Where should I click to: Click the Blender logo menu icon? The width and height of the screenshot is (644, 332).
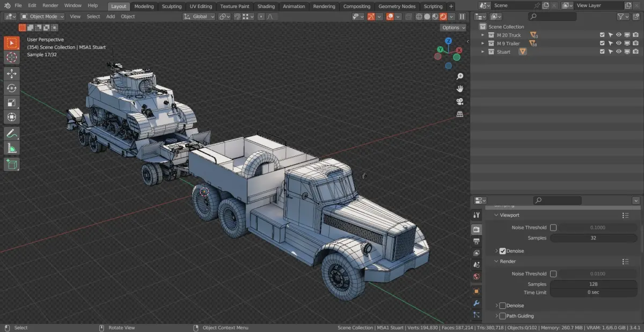pyautogui.click(x=6, y=5)
